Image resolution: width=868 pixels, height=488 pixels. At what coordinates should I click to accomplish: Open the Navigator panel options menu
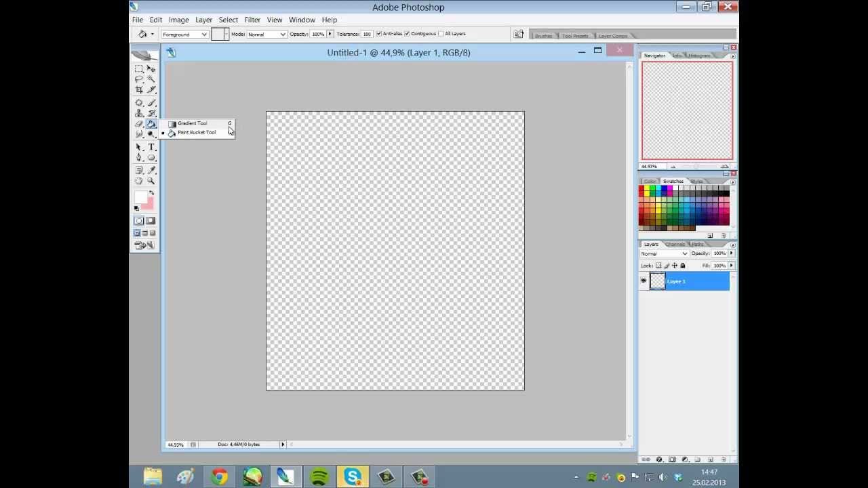733,56
